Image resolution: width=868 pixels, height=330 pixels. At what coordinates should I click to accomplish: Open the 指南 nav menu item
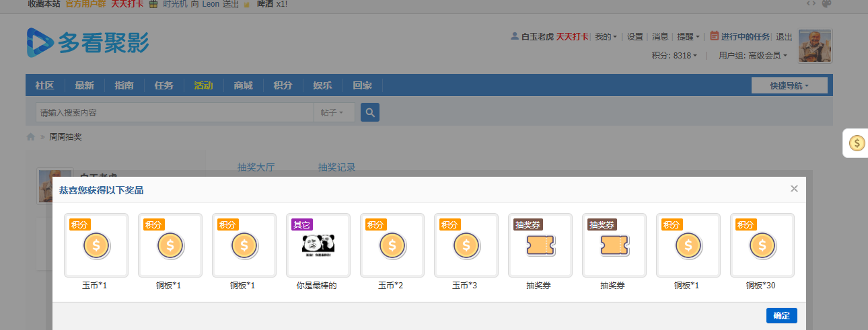tap(124, 85)
